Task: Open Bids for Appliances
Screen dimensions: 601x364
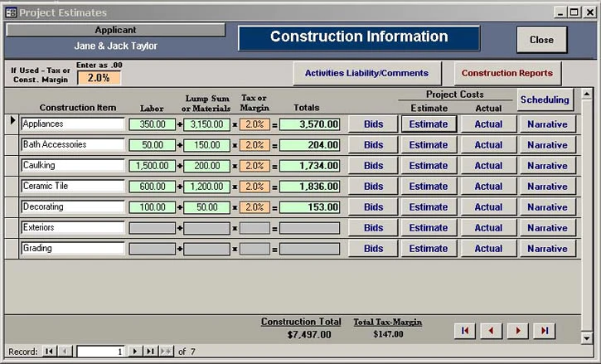Action: [373, 124]
